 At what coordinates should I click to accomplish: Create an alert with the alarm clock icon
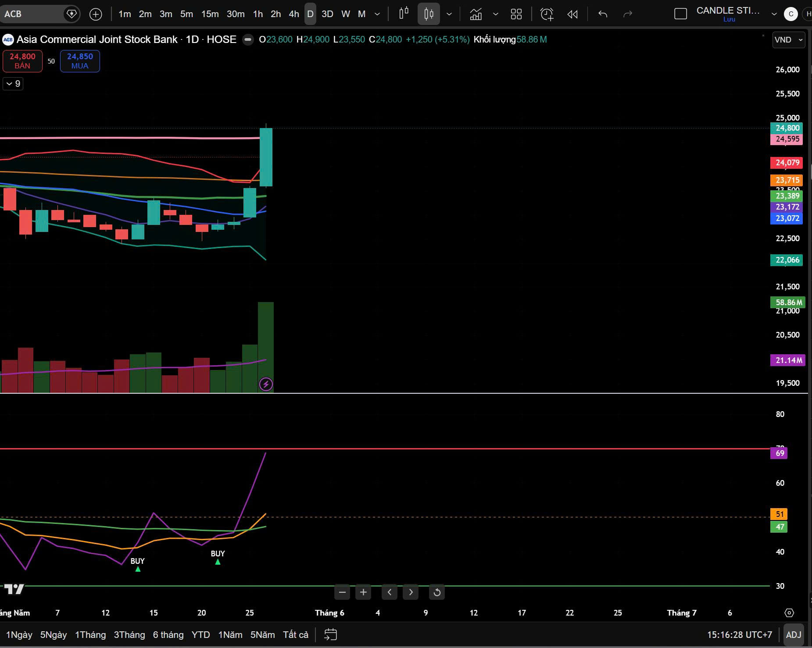[x=547, y=14]
